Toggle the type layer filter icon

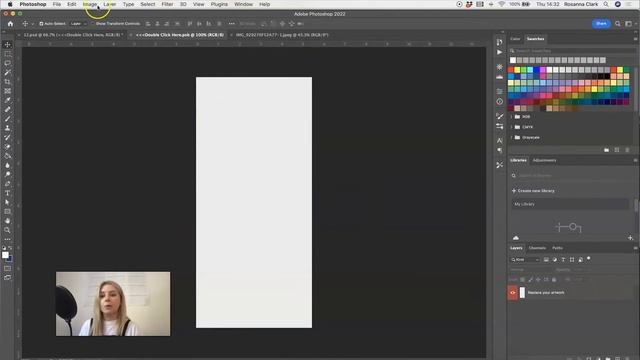coord(563,260)
